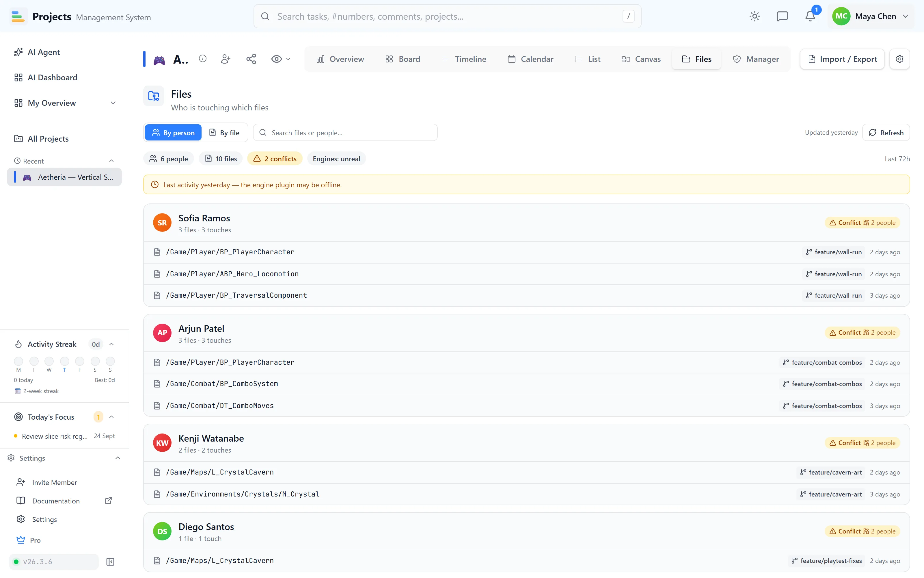Collapse the sidebar panel icon

click(110, 562)
